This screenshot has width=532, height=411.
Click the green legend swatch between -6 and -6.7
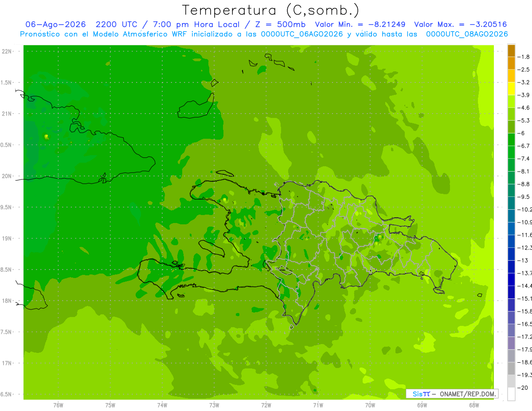511,140
